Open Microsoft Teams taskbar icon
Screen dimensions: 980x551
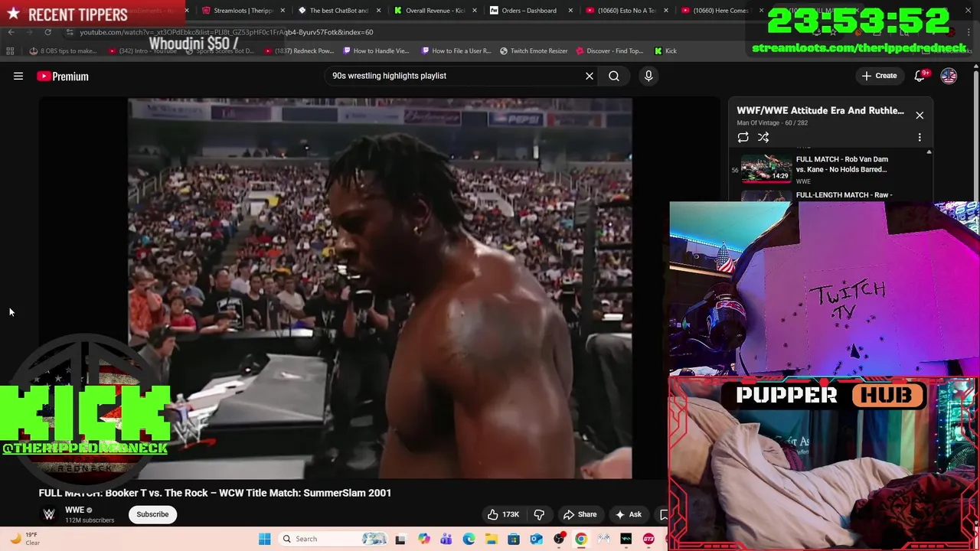pyautogui.click(x=446, y=539)
